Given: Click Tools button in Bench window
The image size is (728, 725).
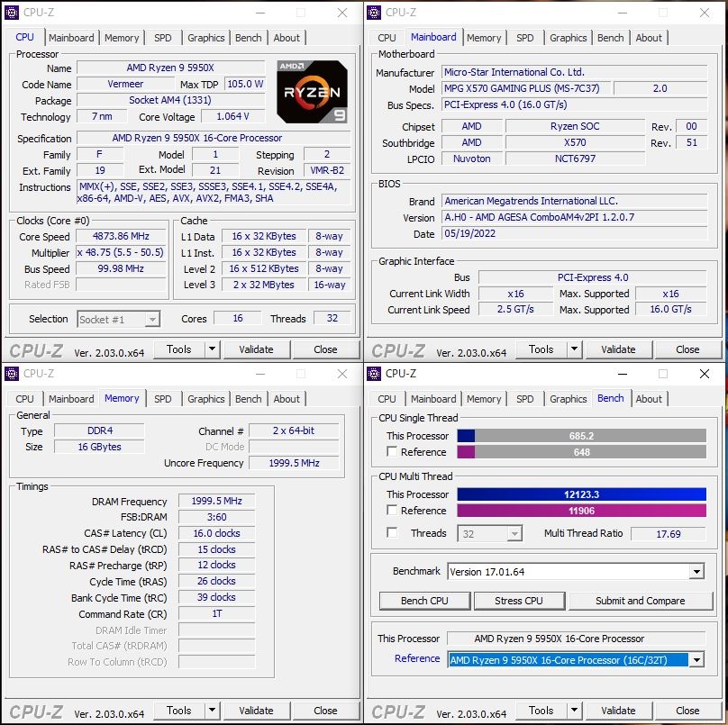Looking at the screenshot, I should (x=541, y=711).
